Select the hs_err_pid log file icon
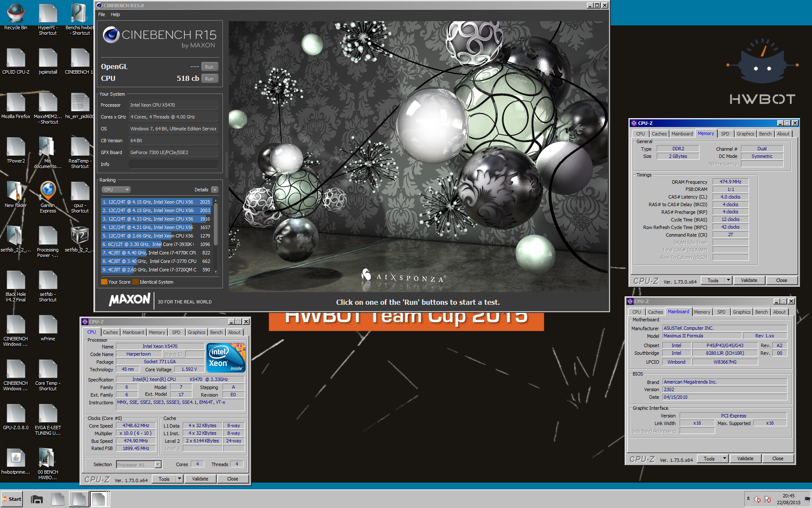This screenshot has width=812, height=508. point(80,106)
